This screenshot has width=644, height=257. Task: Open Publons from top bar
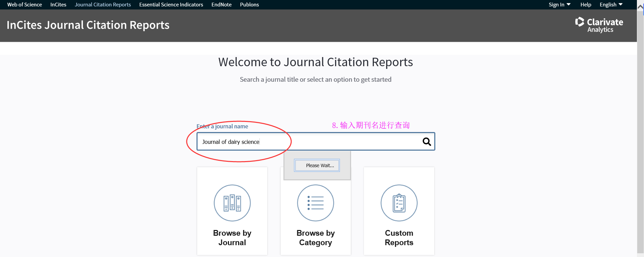249,5
